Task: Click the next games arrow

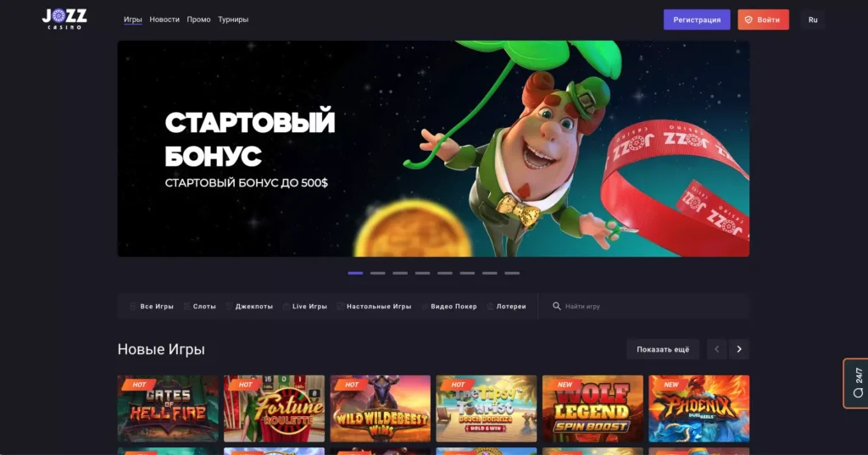Action: tap(739, 349)
